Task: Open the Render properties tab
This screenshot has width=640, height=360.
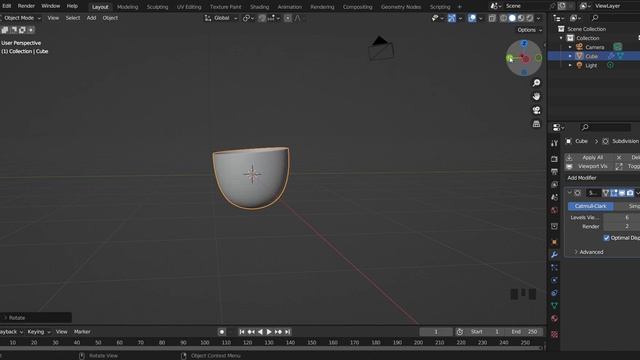Action: 554,159
